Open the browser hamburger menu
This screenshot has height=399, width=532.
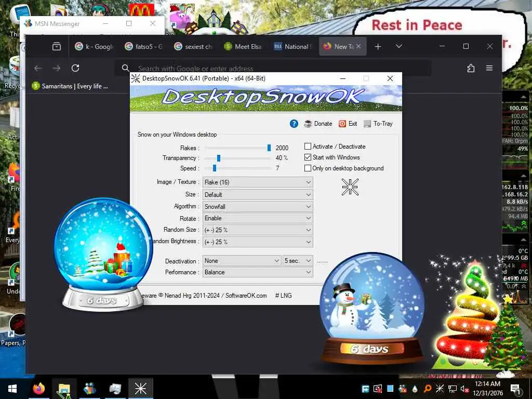coord(489,68)
